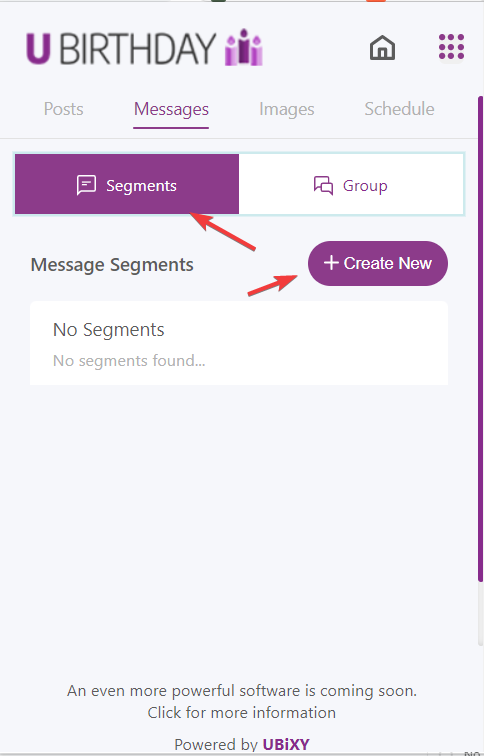Viewport: 484px width, 756px height.
Task: Select the No Segments card
Action: pos(239,343)
